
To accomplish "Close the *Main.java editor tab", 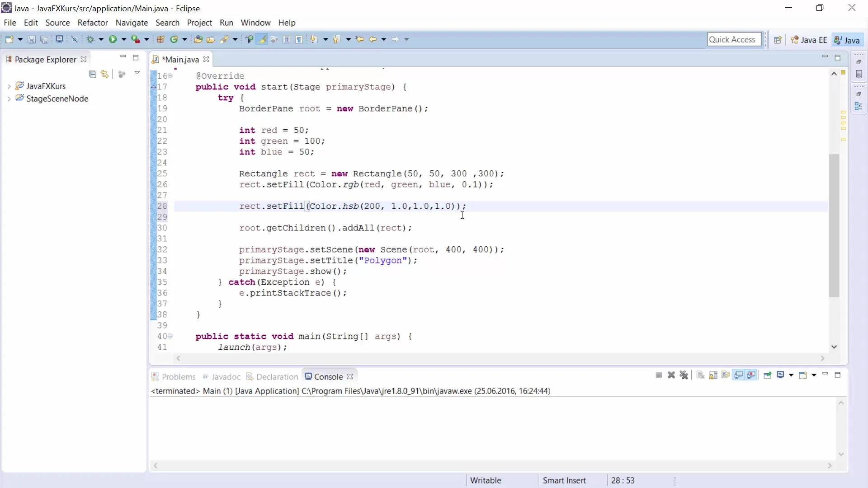I will tap(206, 59).
